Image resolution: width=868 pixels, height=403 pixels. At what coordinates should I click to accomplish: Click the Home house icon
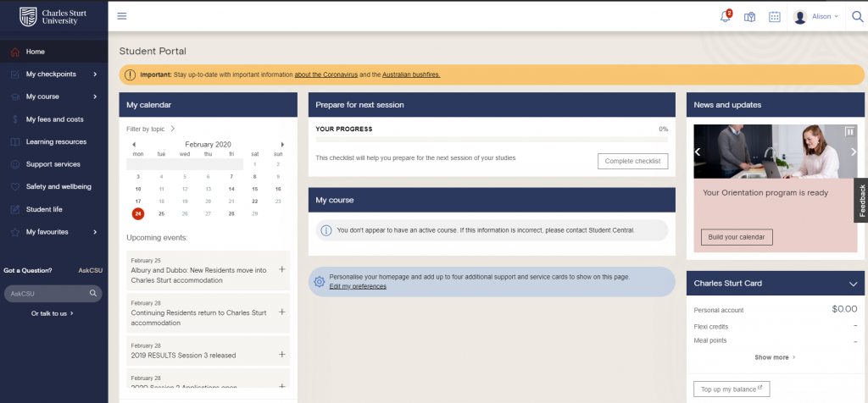pos(15,52)
